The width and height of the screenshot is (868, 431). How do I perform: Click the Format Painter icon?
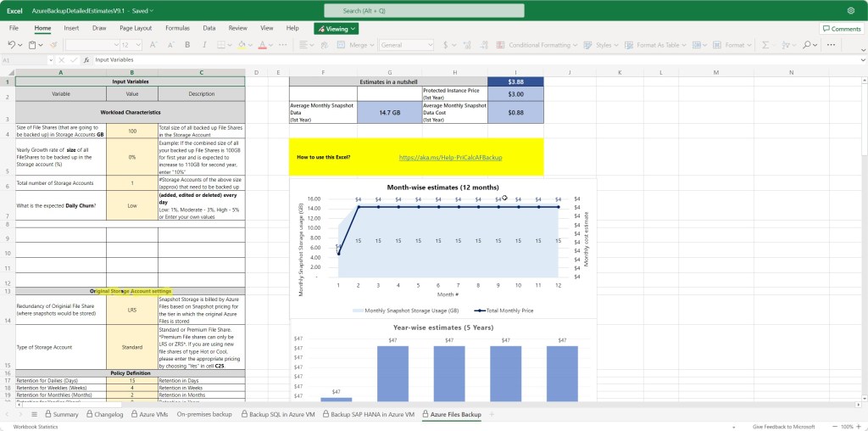pos(53,45)
